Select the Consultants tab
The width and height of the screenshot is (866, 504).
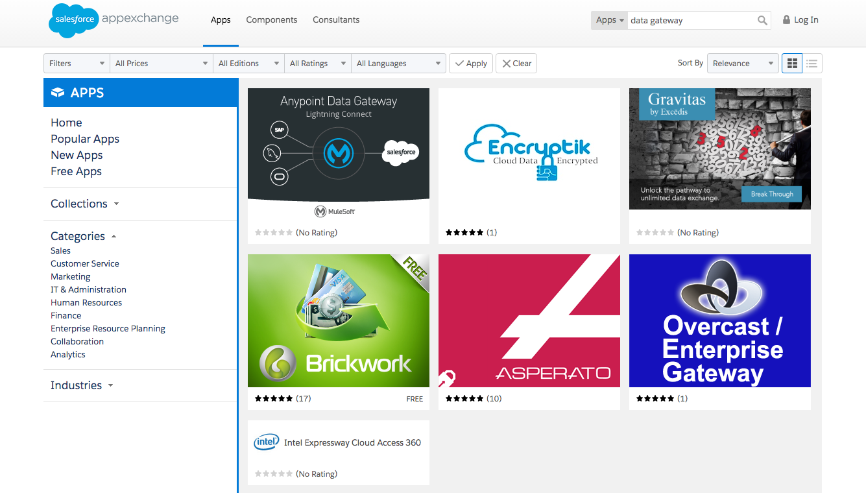click(336, 20)
